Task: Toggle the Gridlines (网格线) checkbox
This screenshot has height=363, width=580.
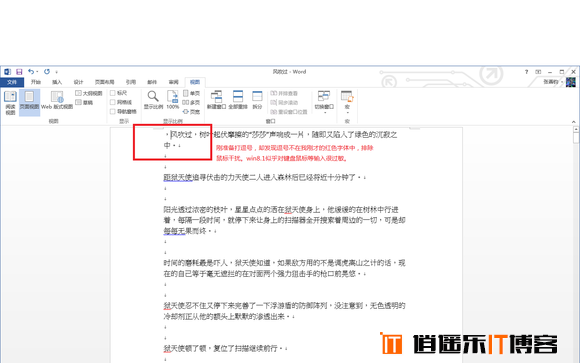Action: click(112, 102)
